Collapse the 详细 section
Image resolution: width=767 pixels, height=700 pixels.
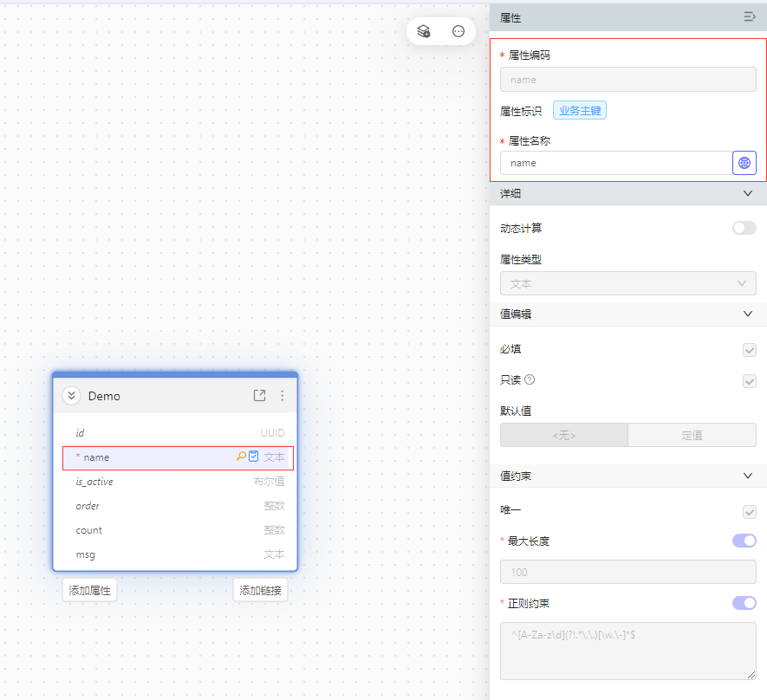coord(748,193)
